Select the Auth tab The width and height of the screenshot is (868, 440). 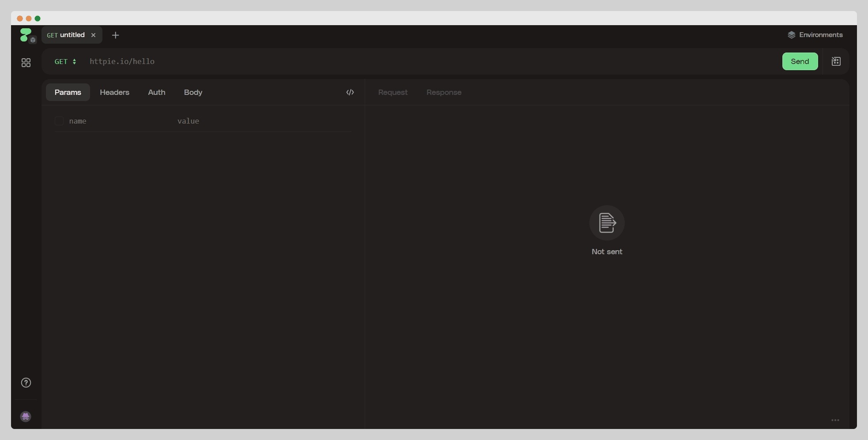tap(157, 92)
